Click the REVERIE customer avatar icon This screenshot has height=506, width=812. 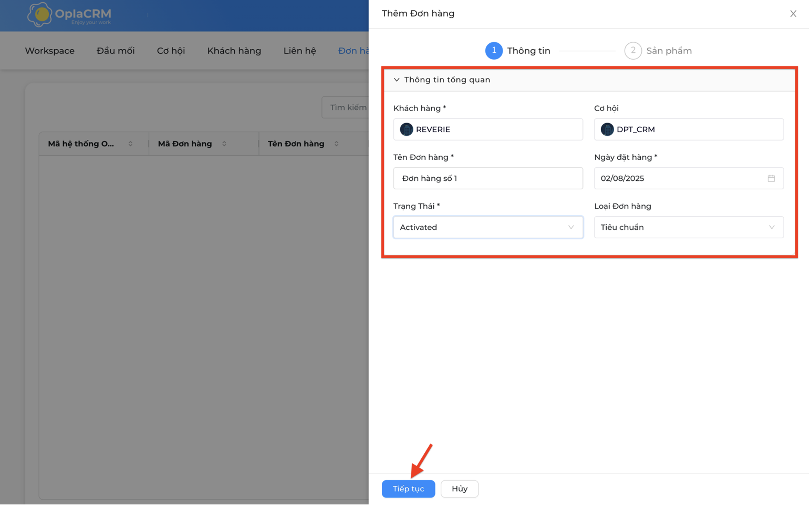pos(406,130)
